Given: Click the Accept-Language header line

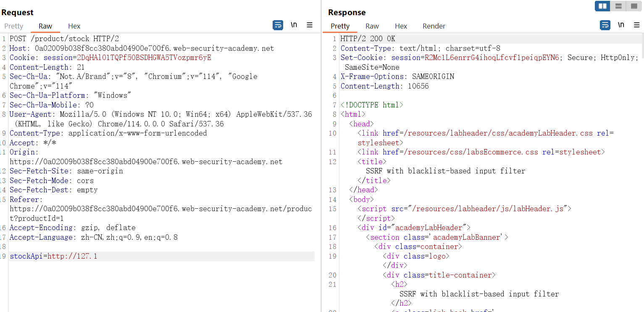Looking at the screenshot, I should [94, 237].
